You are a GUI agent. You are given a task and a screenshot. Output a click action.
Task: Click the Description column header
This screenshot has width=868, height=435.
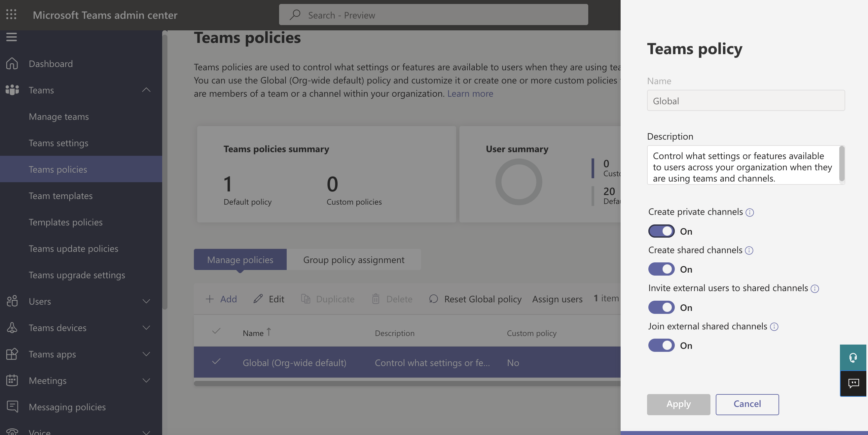(x=395, y=333)
